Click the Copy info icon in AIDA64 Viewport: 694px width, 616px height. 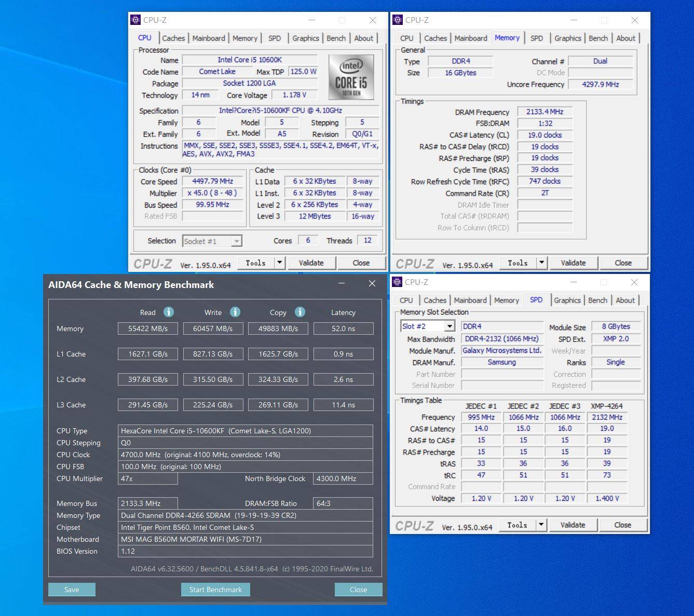tap(300, 312)
